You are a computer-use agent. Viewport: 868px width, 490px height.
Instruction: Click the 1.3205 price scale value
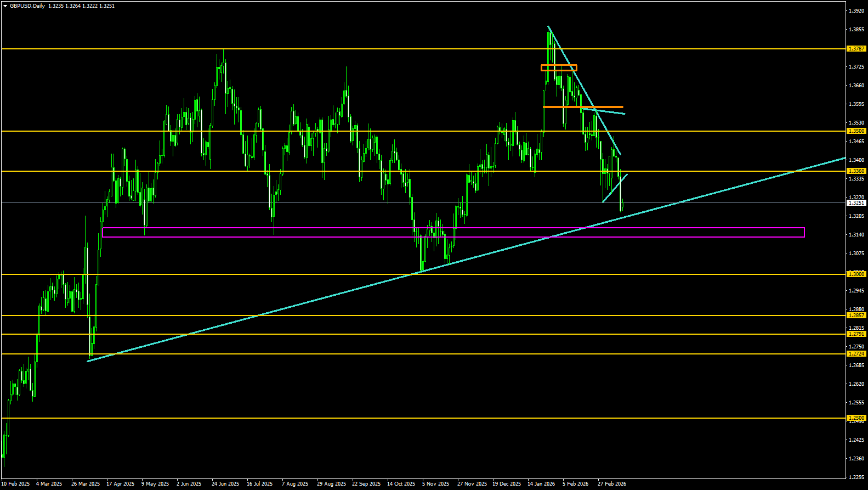point(856,216)
